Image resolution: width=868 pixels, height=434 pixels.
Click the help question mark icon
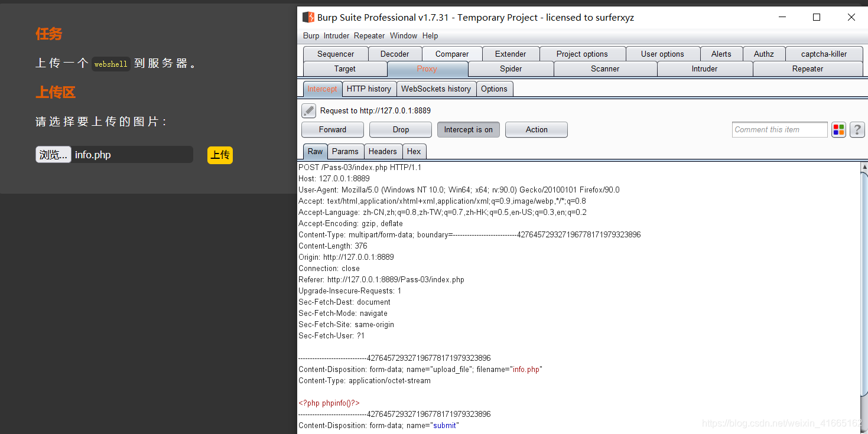tap(857, 130)
